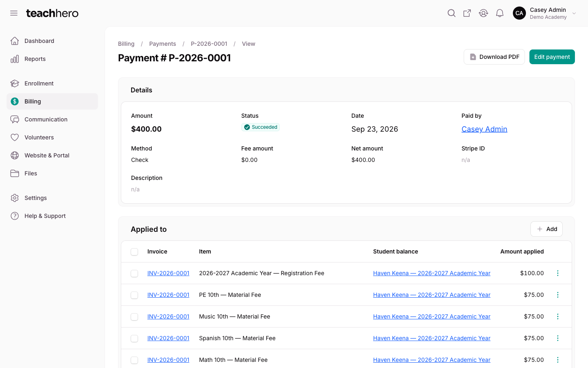Screen dimensions: 588x368
Task: Click the Reports bar chart icon
Action: point(15,59)
